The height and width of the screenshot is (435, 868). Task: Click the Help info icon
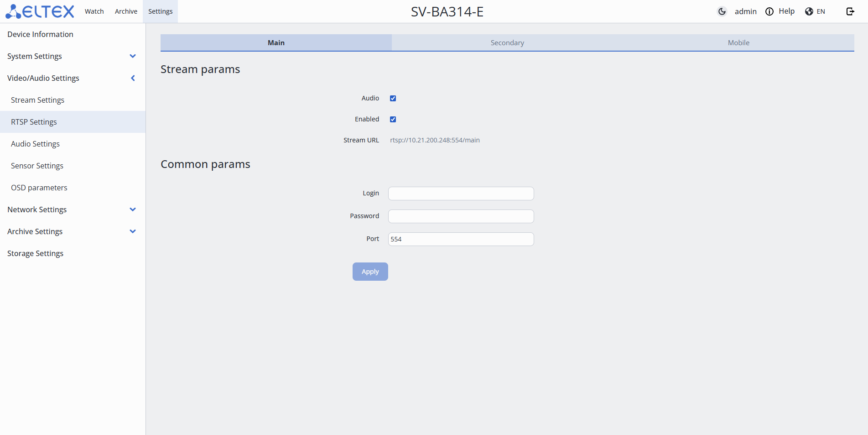pos(769,11)
